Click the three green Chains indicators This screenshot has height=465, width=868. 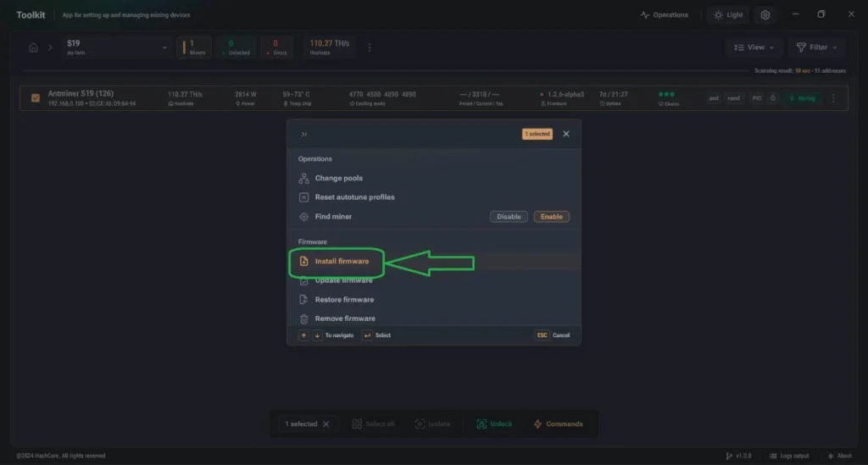(x=666, y=95)
